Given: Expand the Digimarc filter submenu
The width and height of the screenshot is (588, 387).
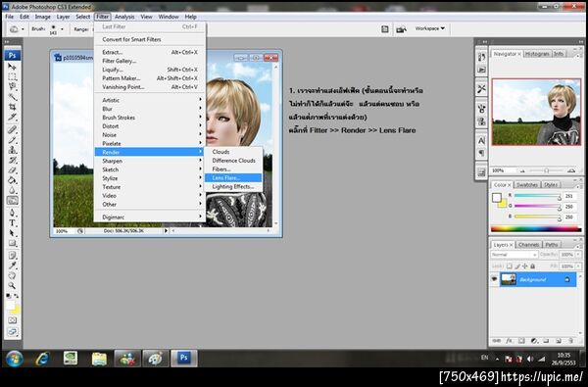Looking at the screenshot, I should pos(150,218).
